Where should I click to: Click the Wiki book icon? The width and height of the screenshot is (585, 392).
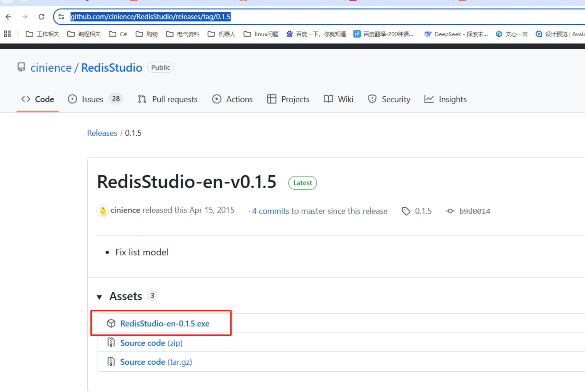tap(328, 99)
